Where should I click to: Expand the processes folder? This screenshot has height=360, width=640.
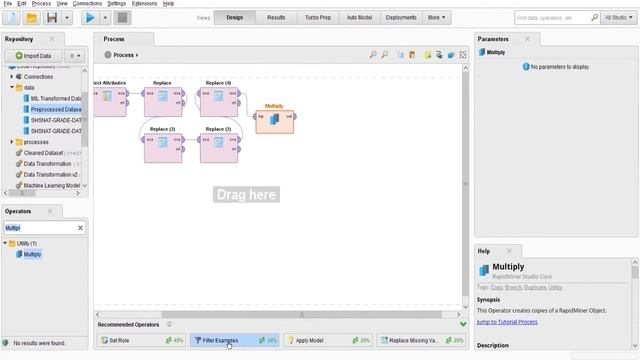click(x=12, y=142)
